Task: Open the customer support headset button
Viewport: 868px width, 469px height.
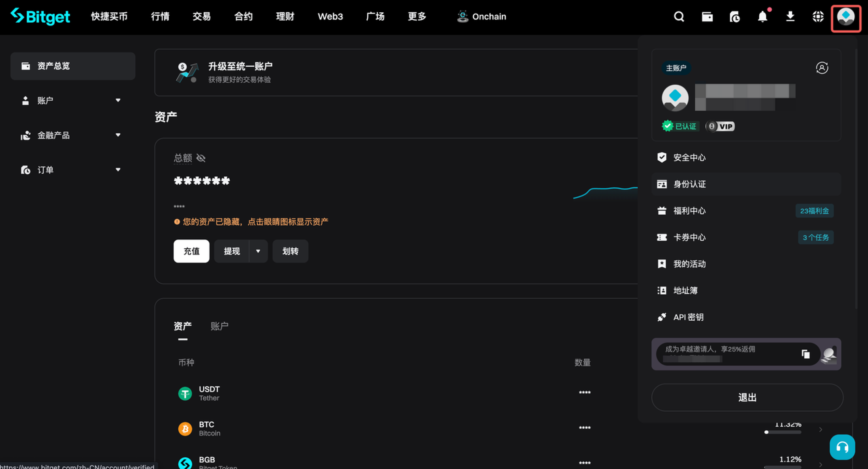Action: tap(842, 447)
